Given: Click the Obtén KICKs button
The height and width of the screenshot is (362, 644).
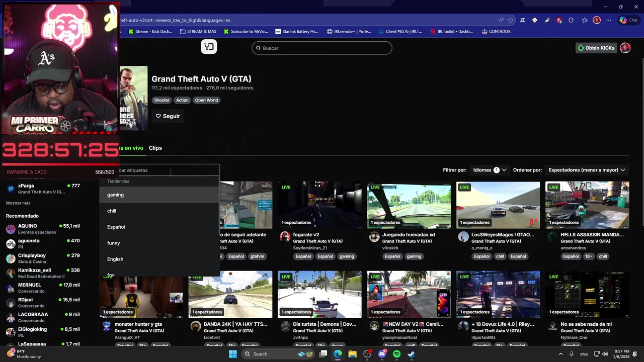Looking at the screenshot, I should [x=596, y=48].
